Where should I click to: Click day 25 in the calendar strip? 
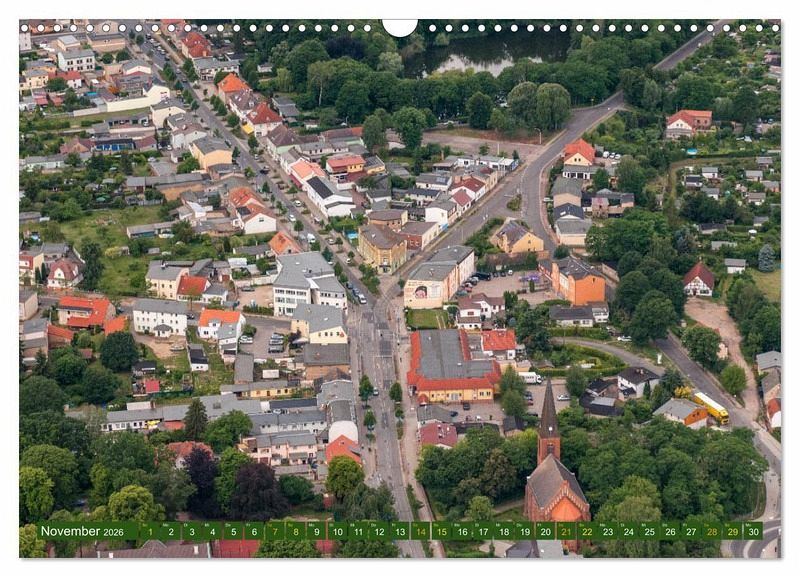point(650,531)
